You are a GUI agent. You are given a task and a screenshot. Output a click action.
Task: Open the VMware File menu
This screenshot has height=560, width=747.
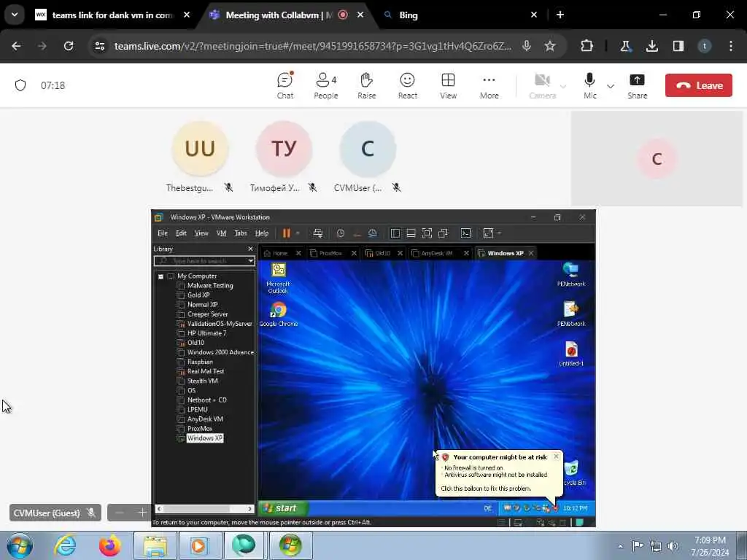(x=163, y=233)
